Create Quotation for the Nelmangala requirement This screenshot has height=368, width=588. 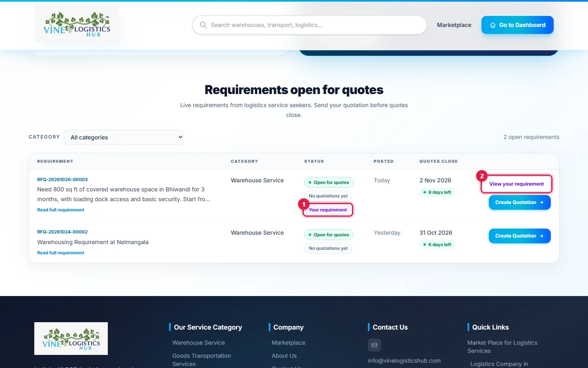pos(520,236)
